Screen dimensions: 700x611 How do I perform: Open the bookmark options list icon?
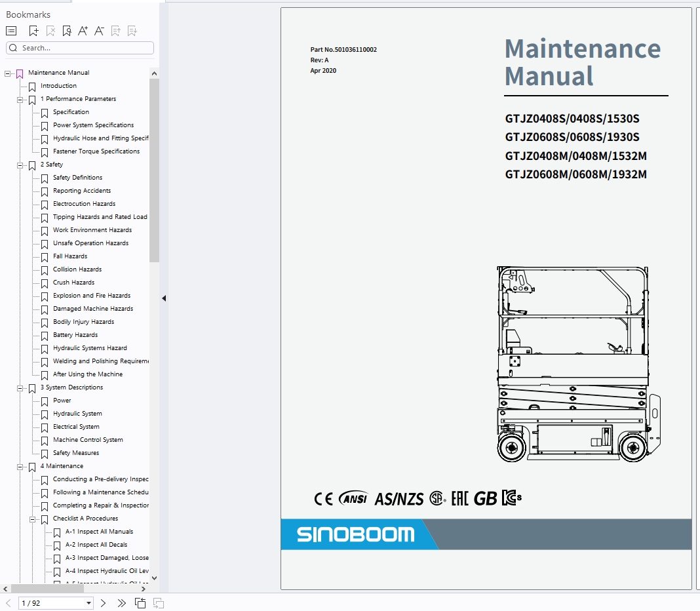coord(11,31)
